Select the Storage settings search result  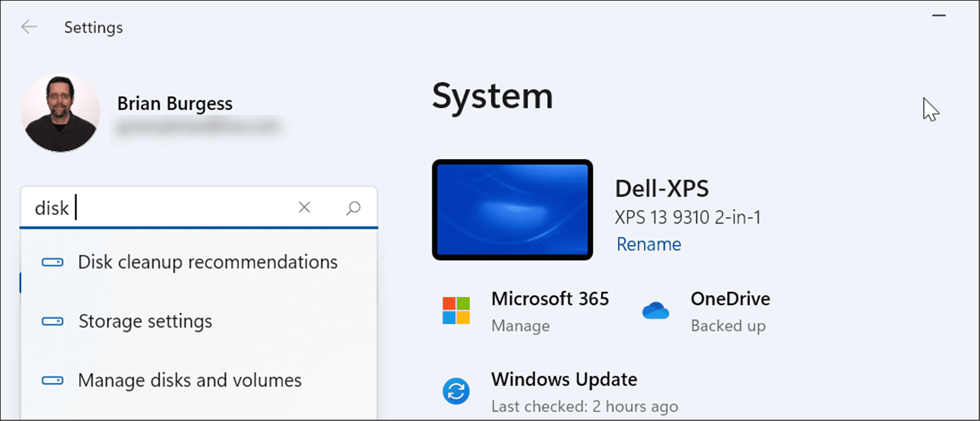pos(145,322)
